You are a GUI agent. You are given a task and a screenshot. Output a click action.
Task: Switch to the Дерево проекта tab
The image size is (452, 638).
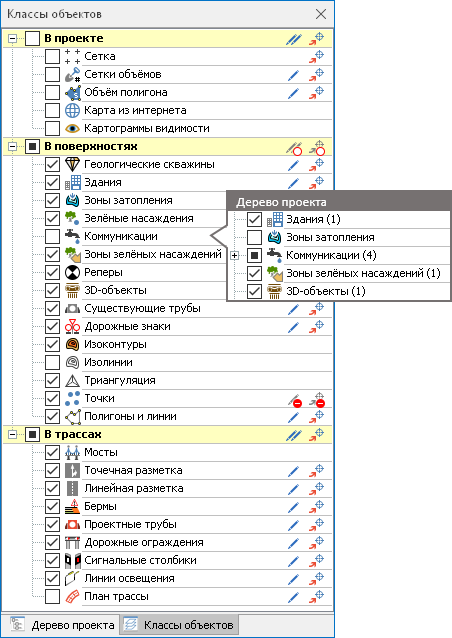(62, 625)
